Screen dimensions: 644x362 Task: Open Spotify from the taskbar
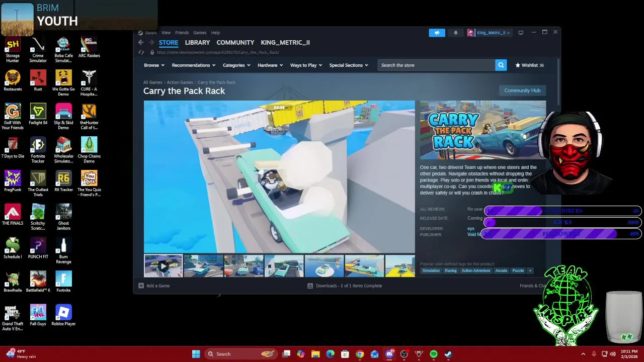click(x=434, y=354)
